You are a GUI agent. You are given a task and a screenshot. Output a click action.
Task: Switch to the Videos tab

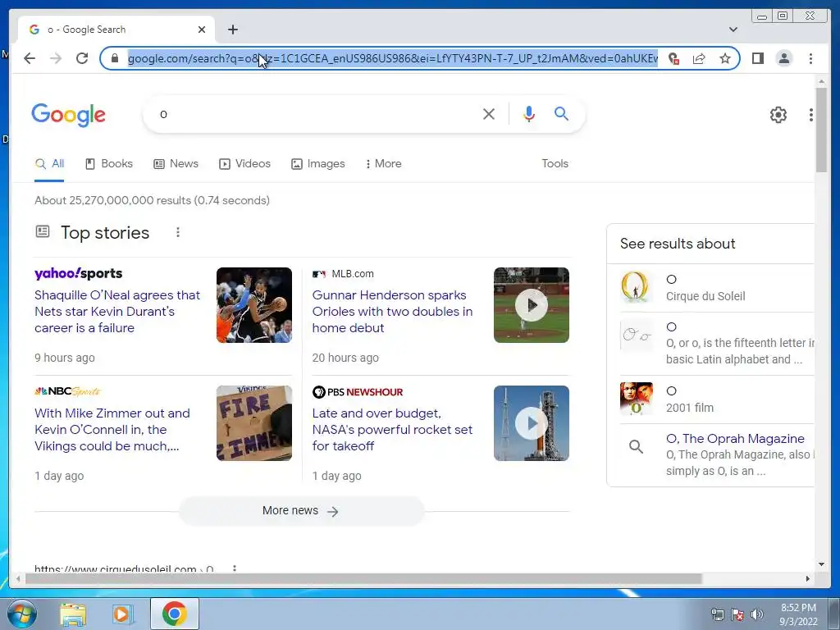[x=244, y=164]
